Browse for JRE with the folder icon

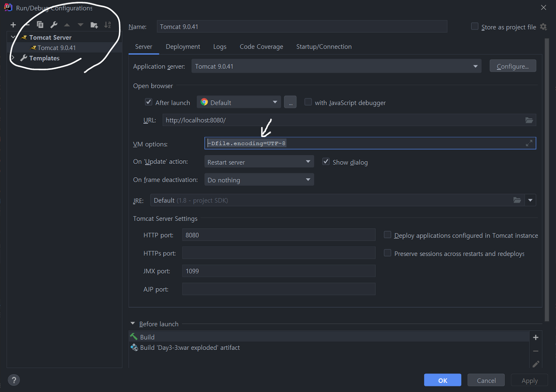(x=517, y=200)
